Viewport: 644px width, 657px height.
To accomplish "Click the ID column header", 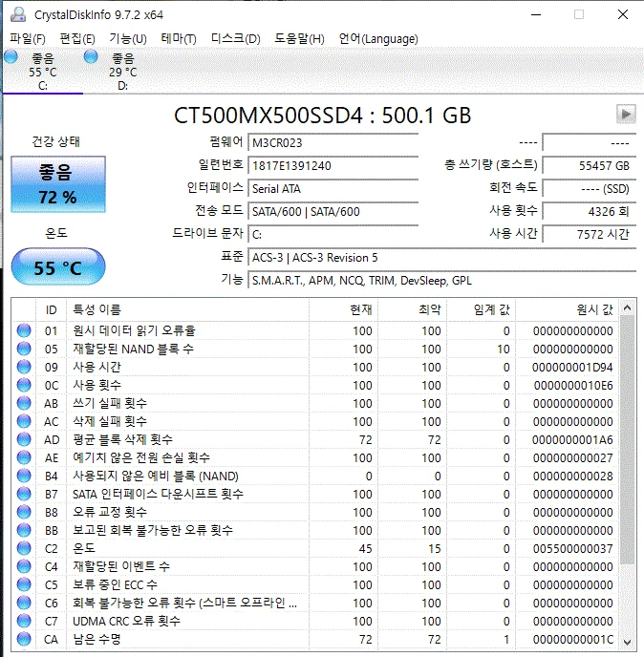I will tap(52, 309).
